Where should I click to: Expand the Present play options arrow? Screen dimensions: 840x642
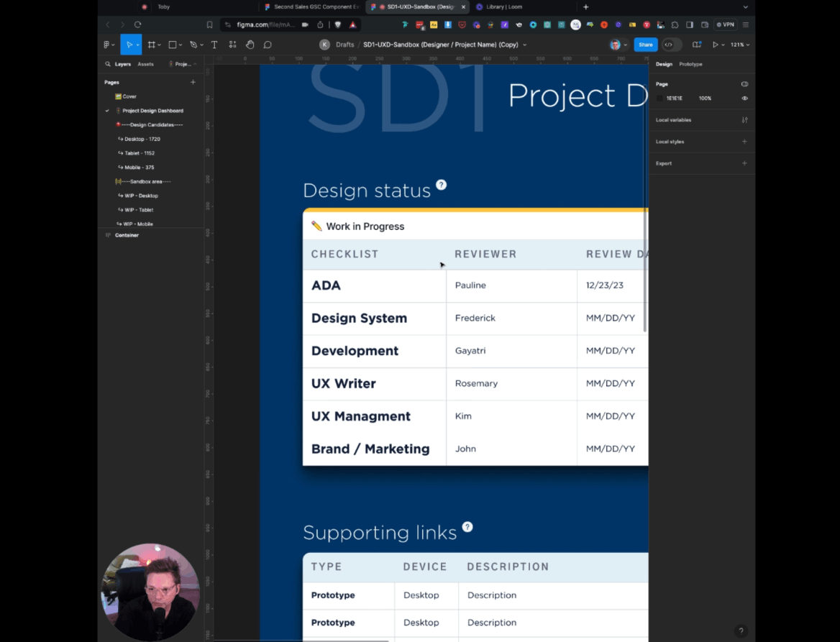tap(723, 45)
